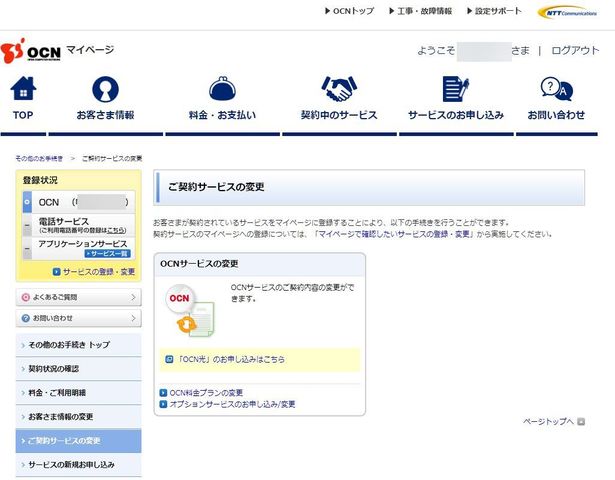The image size is (615, 480).
Task: Open OCN料金プランの変更 link
Action: pos(206,392)
